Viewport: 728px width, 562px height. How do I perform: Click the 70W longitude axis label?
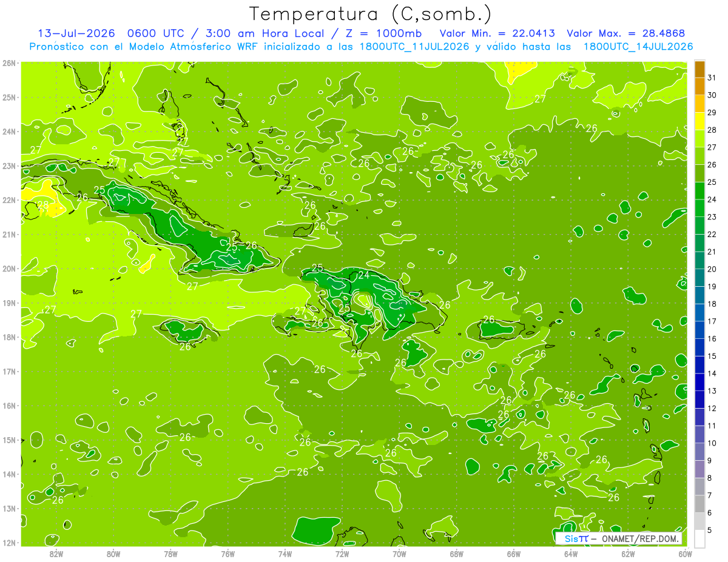click(399, 554)
